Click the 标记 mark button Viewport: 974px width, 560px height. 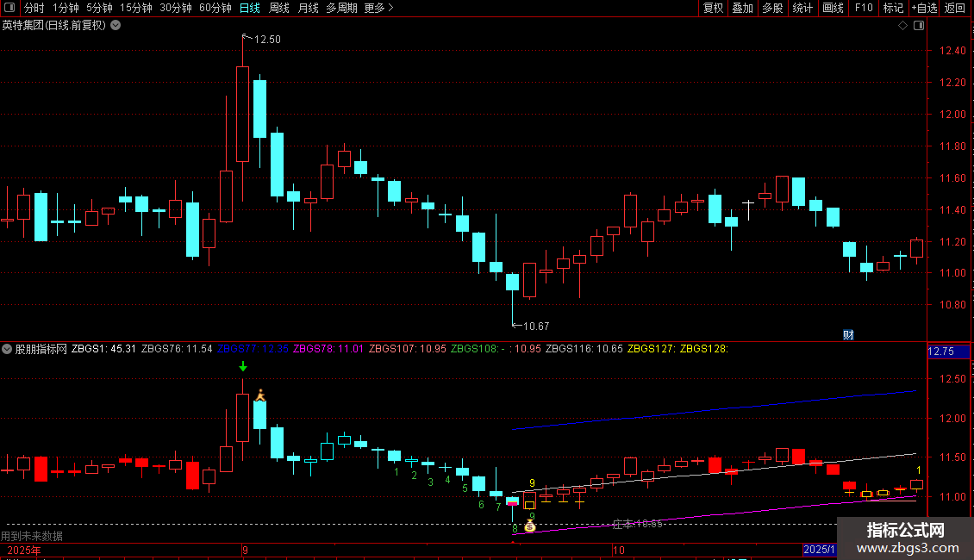[x=893, y=8]
